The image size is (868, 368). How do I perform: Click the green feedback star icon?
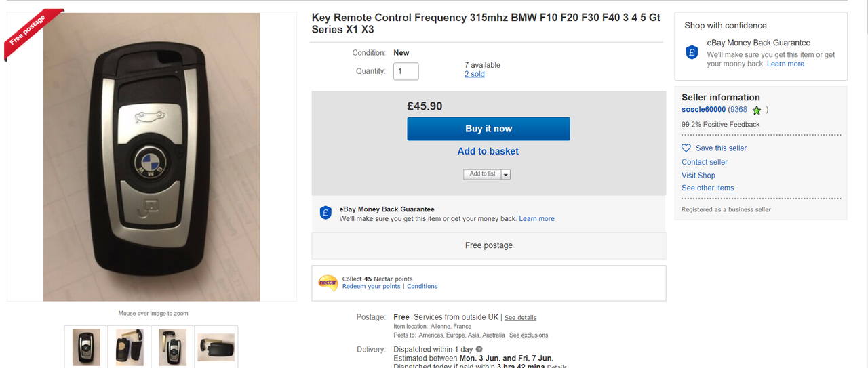point(757,110)
